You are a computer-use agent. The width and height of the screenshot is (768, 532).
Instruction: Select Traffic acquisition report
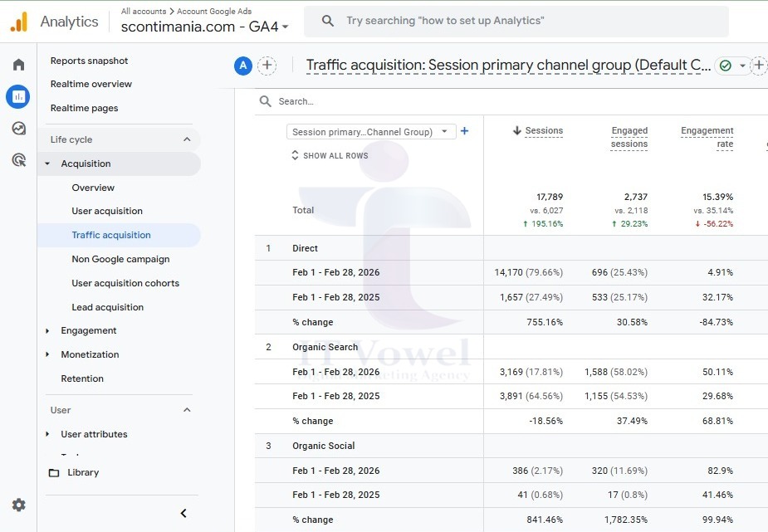(111, 235)
